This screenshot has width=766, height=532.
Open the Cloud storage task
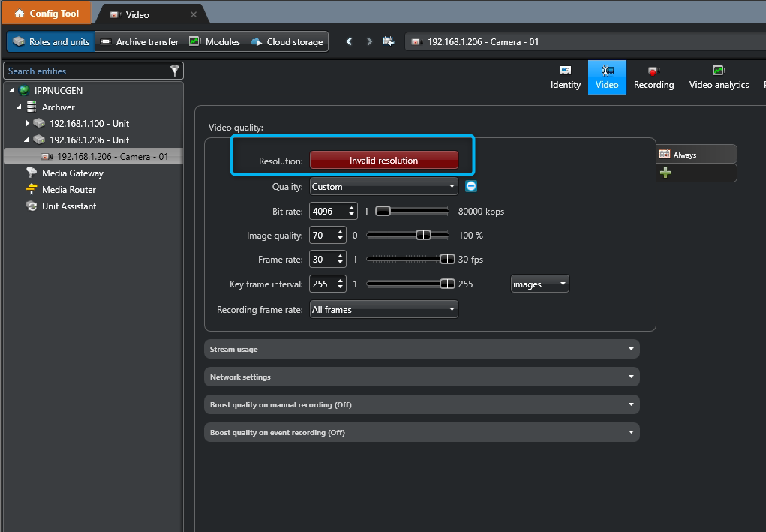[x=287, y=42]
